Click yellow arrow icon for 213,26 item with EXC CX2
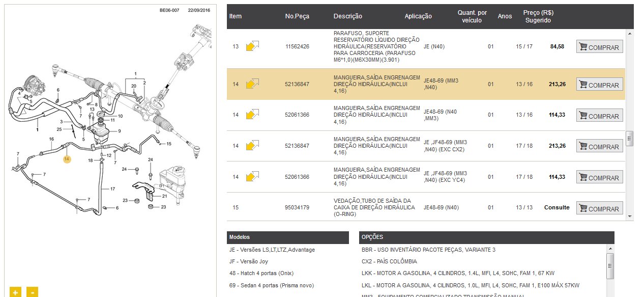 click(x=252, y=146)
